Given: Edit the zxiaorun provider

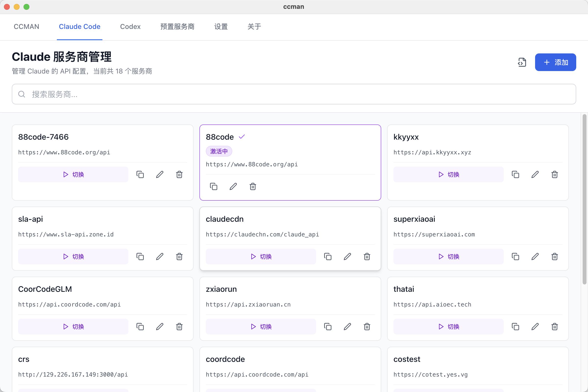Looking at the screenshot, I should tap(347, 327).
